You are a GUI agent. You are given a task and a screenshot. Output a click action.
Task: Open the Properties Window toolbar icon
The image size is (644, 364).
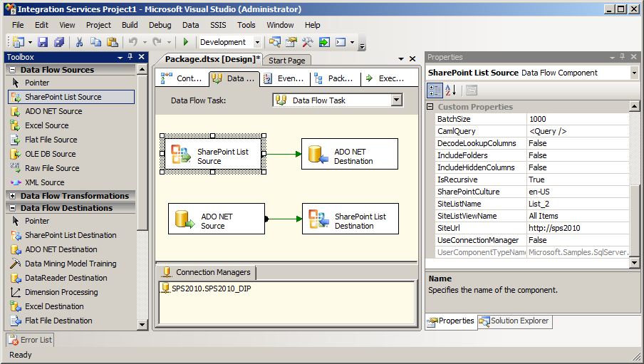(x=291, y=42)
